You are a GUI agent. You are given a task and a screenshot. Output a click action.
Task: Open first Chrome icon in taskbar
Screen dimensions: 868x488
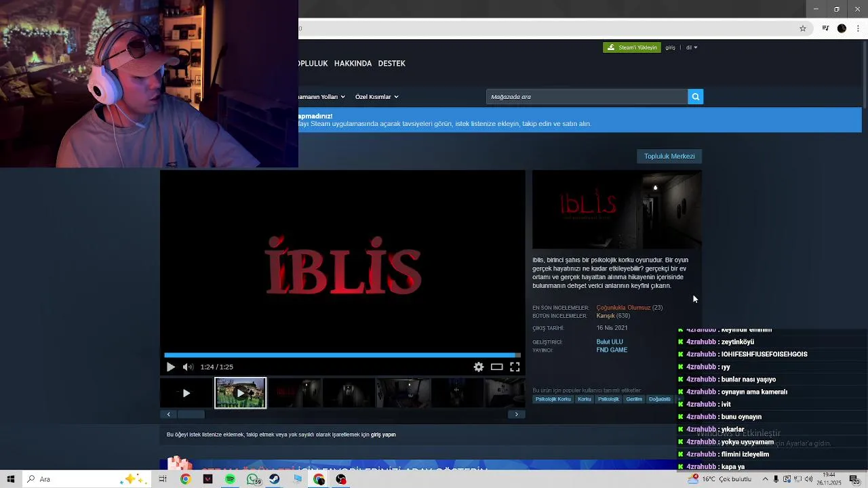(185, 479)
